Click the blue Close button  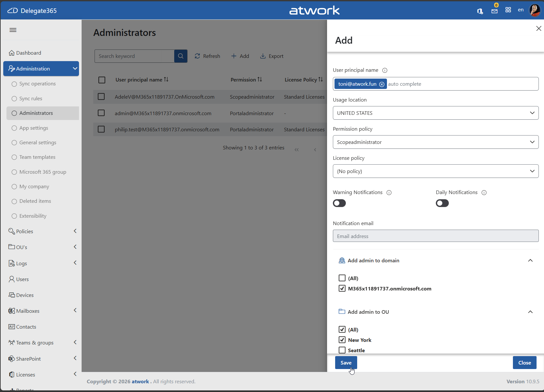coord(524,363)
